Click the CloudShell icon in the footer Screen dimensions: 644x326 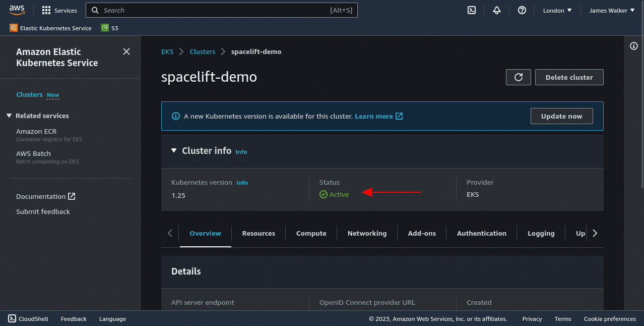pos(12,318)
